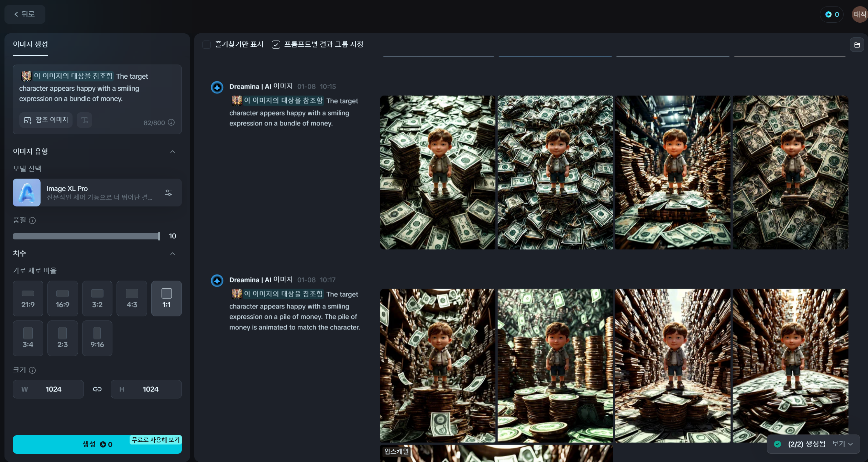Viewport: 868px width, 462px height.
Task: Click the '(2/2) 생성됨' status text
Action: 806,444
